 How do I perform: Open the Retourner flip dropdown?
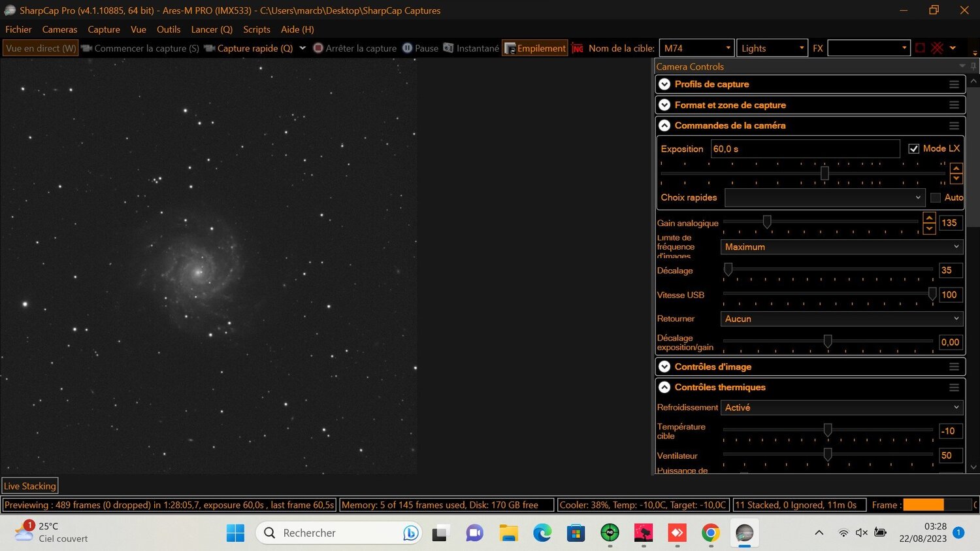[841, 319]
